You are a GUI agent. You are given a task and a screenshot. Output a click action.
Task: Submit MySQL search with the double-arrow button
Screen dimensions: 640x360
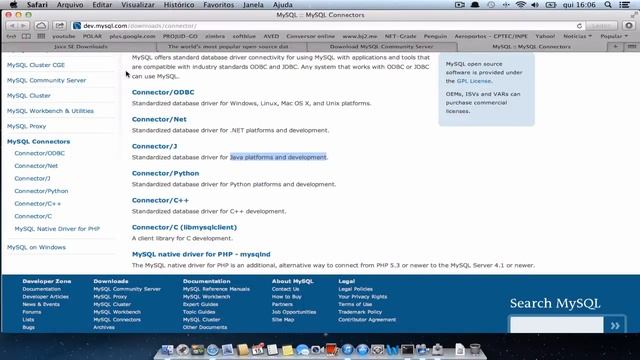615,326
